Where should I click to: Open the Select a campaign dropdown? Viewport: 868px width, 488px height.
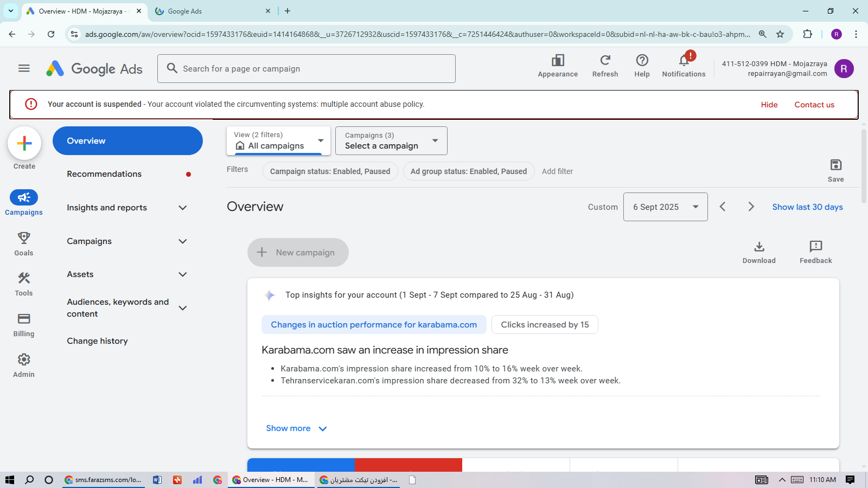point(391,140)
